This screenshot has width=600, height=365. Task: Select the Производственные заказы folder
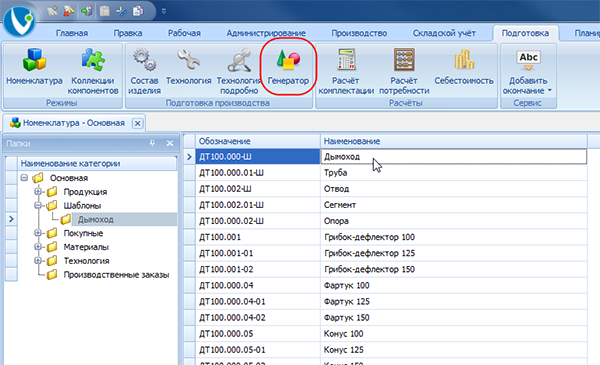[116, 275]
